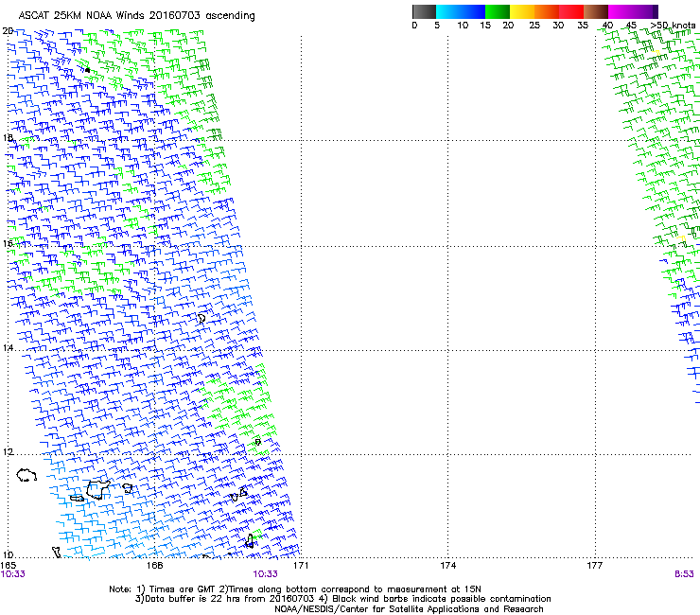Click the longitude label '171'
This screenshot has width=700, height=615.
tap(301, 566)
